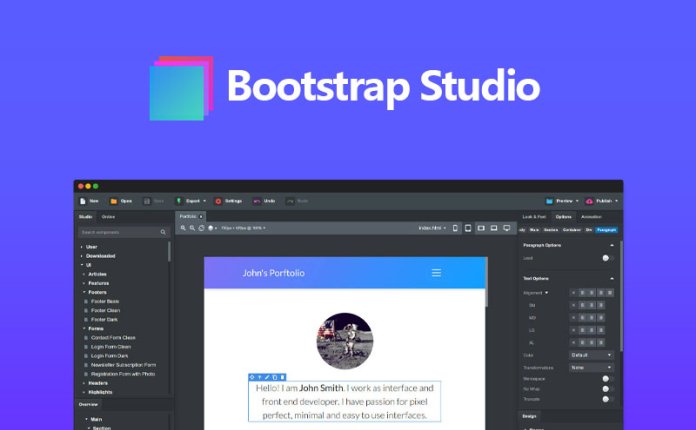Viewport: 696px width, 430px height.
Task: Open the index.html page dropdown
Action: pos(432,228)
